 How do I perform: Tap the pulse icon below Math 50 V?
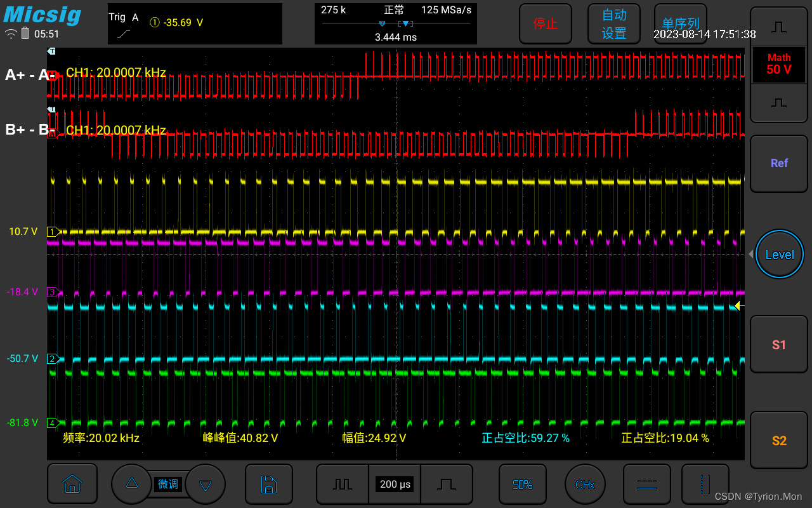(779, 102)
